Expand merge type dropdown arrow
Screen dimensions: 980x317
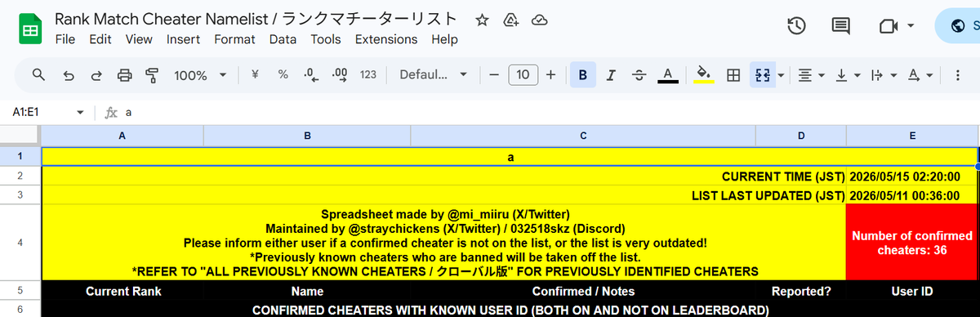click(782, 75)
